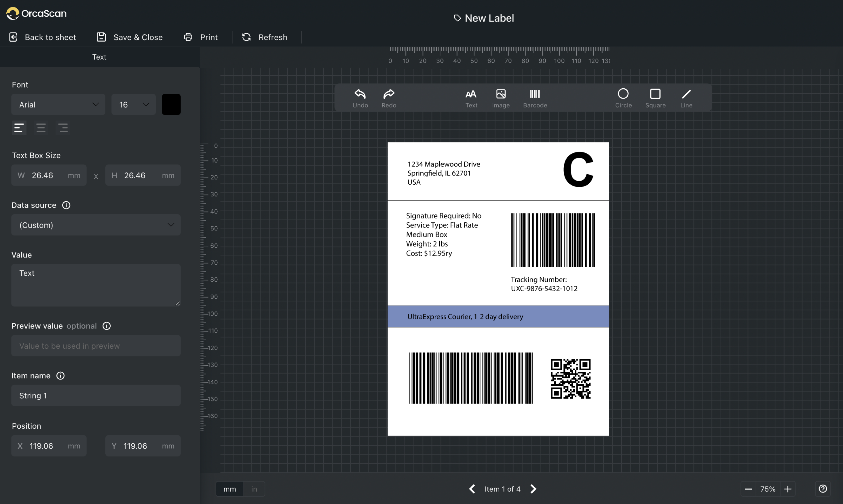Click the Data source info icon
The width and height of the screenshot is (843, 504).
66,205
